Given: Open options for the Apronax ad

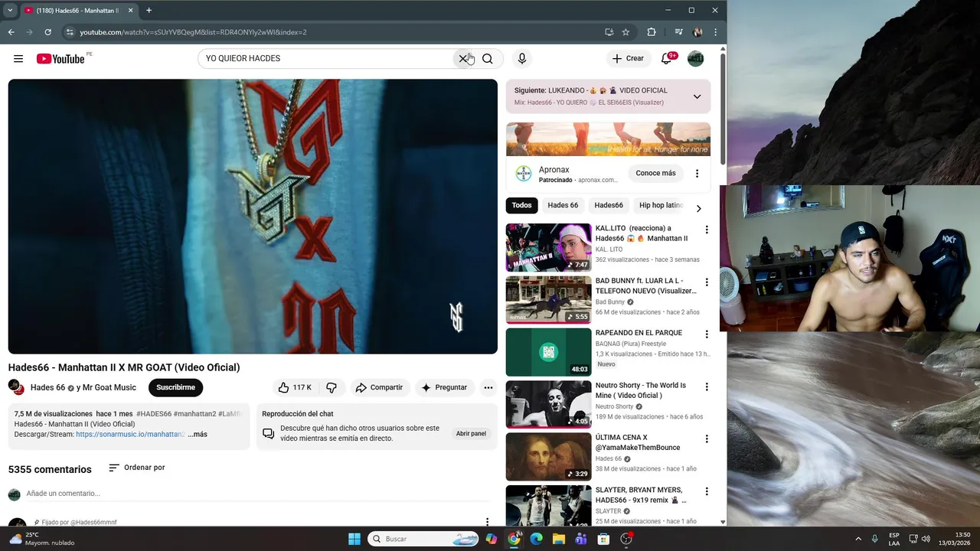Looking at the screenshot, I should click(x=697, y=174).
